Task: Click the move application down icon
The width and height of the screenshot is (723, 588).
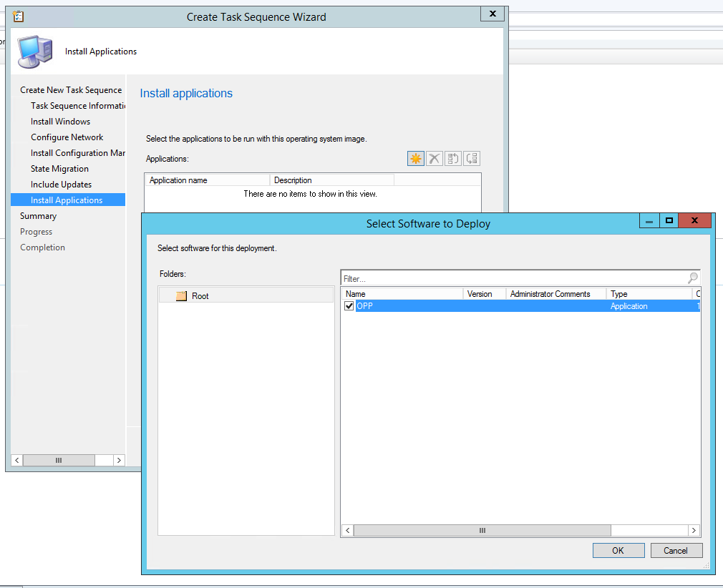Action: point(471,158)
